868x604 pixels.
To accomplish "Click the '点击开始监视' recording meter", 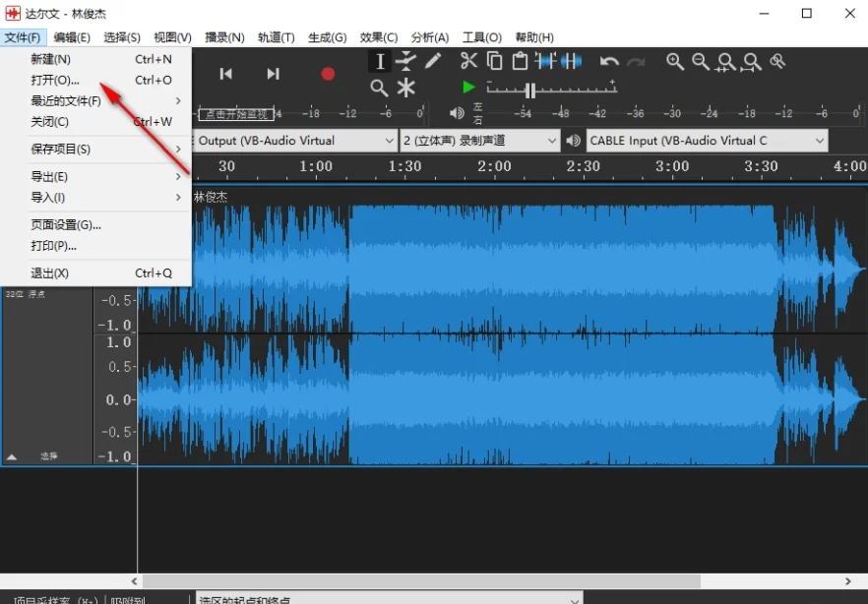I will click(x=236, y=114).
